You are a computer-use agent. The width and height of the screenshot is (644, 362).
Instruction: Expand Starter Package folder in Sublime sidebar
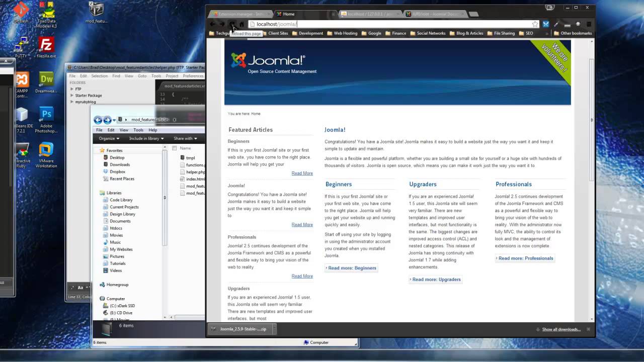click(72, 96)
